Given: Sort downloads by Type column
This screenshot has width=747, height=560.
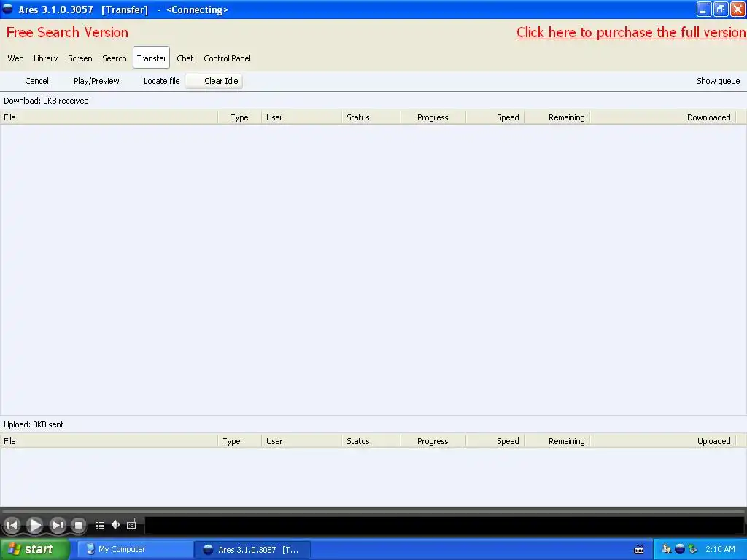Looking at the screenshot, I should pyautogui.click(x=239, y=117).
